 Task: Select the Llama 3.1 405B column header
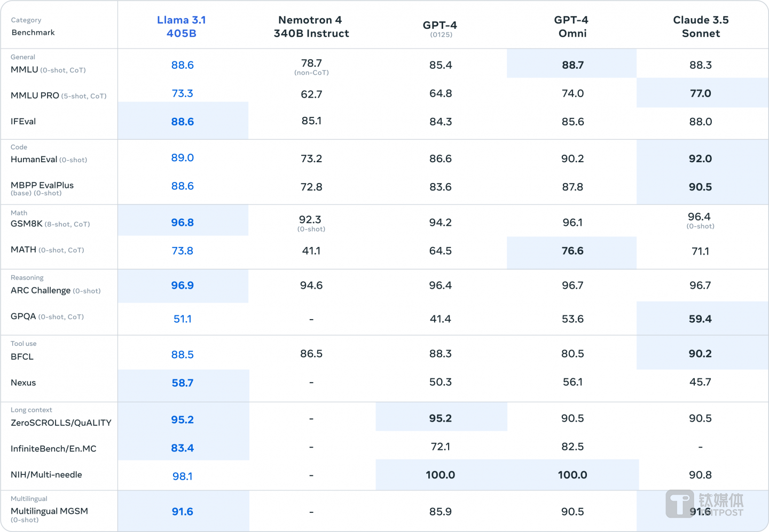182,27
